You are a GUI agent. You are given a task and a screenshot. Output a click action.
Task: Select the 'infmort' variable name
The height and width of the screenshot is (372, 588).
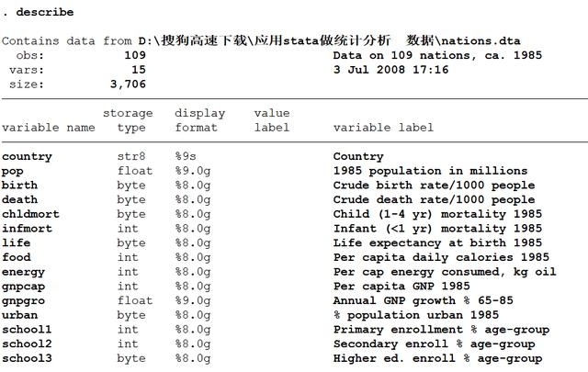point(27,229)
